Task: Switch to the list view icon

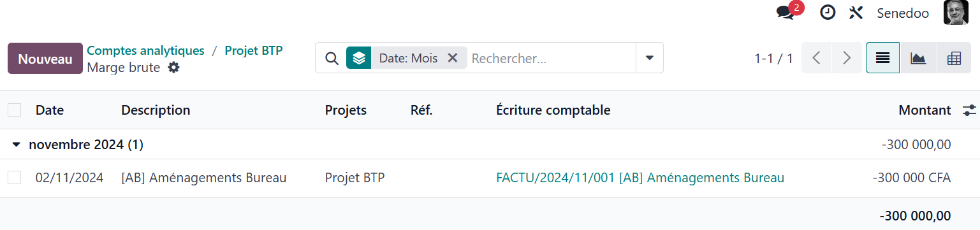Action: (882, 58)
